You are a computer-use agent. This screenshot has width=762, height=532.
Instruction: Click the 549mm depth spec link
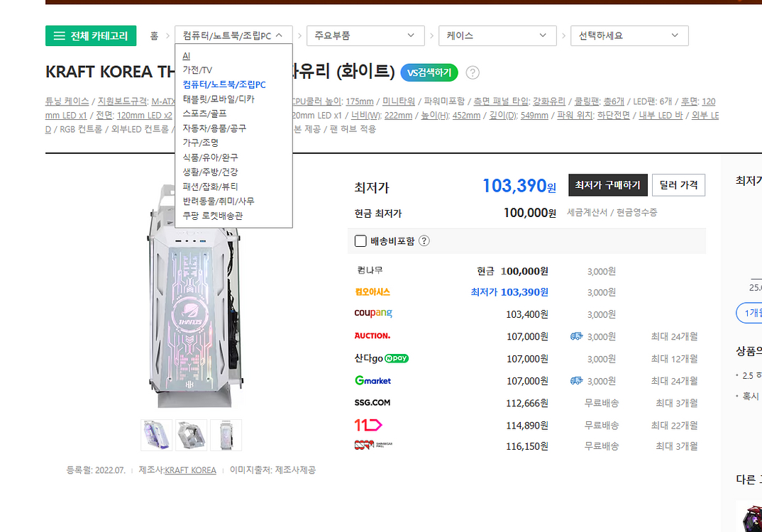point(534,115)
